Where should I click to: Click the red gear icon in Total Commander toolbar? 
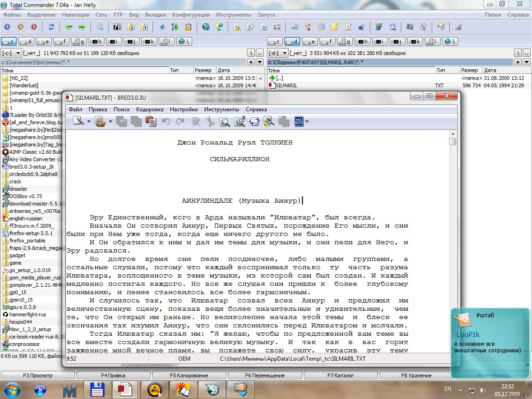[x=34, y=27]
